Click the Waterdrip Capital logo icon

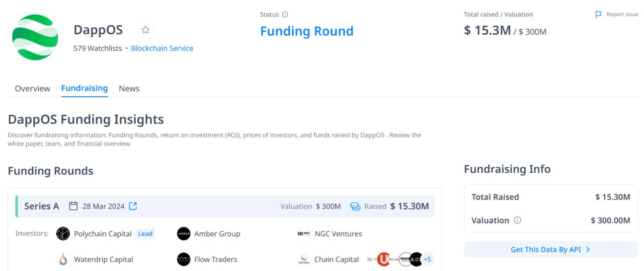tap(63, 259)
